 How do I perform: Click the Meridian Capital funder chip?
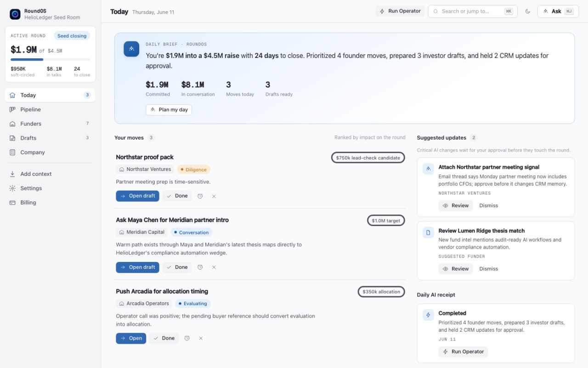tap(142, 232)
